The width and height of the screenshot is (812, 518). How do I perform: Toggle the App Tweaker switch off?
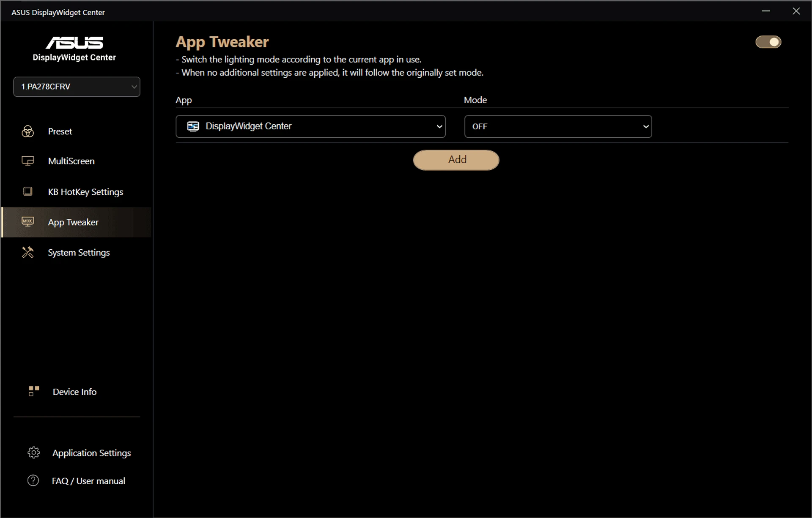(768, 42)
